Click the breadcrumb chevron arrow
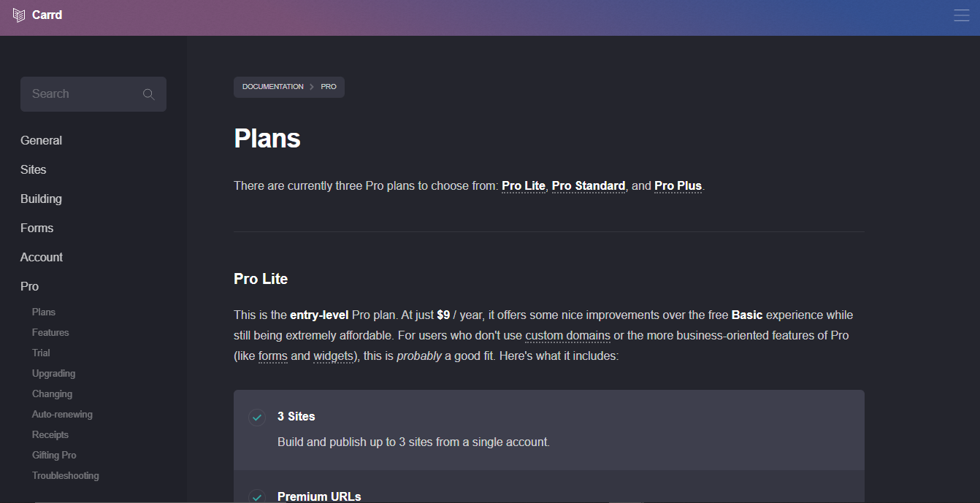Viewport: 980px width, 503px height. pyautogui.click(x=312, y=87)
